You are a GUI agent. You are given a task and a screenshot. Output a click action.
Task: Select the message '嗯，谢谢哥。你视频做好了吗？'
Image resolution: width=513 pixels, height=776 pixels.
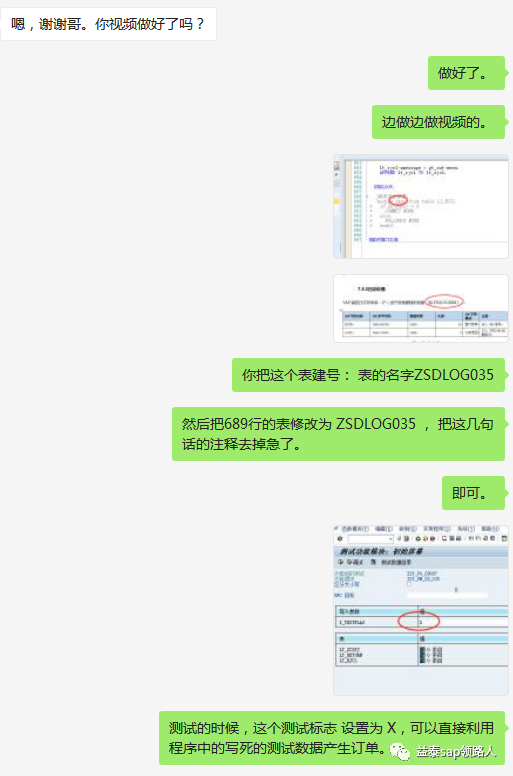tap(108, 24)
